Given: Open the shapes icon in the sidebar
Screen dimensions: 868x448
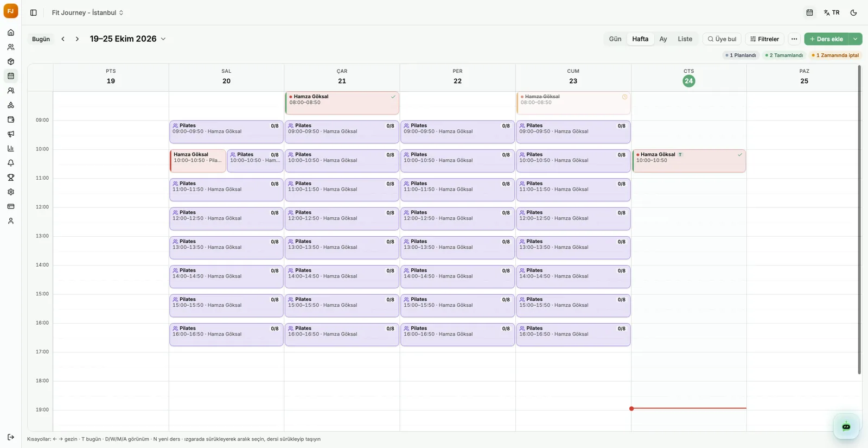Looking at the screenshot, I should (x=11, y=105).
